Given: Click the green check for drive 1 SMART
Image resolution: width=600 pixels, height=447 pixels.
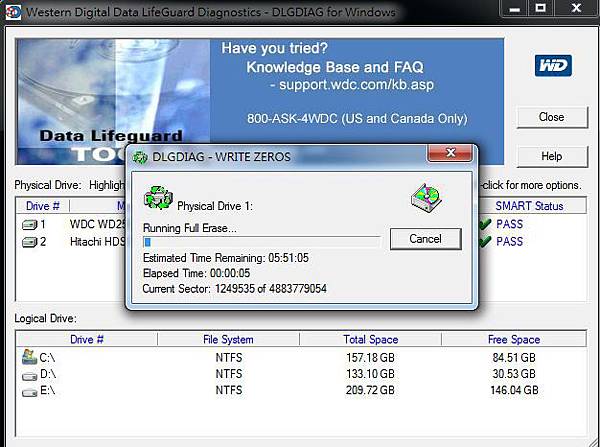Looking at the screenshot, I should point(485,224).
